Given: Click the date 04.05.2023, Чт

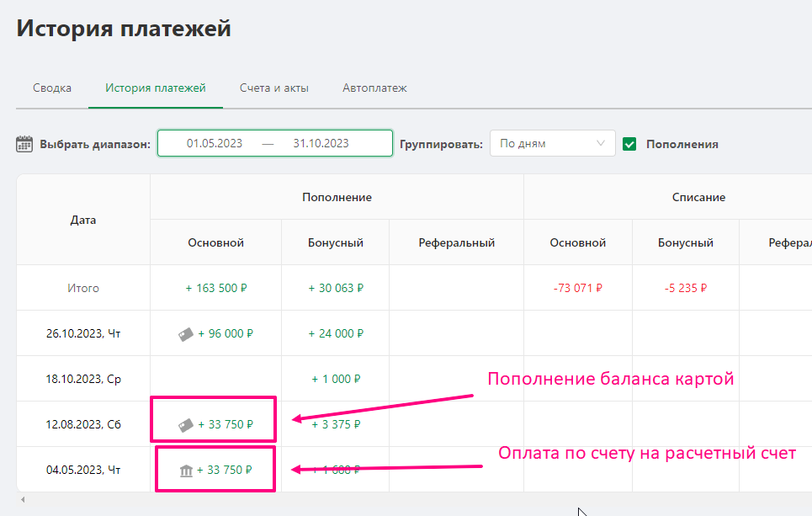Looking at the screenshot, I should coord(83,470).
